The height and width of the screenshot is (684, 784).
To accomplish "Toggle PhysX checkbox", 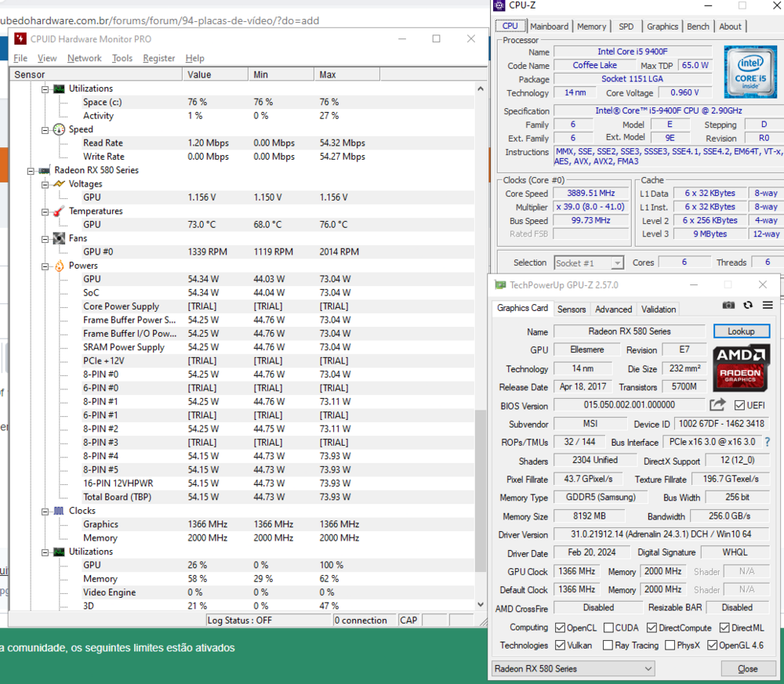I will (670, 646).
